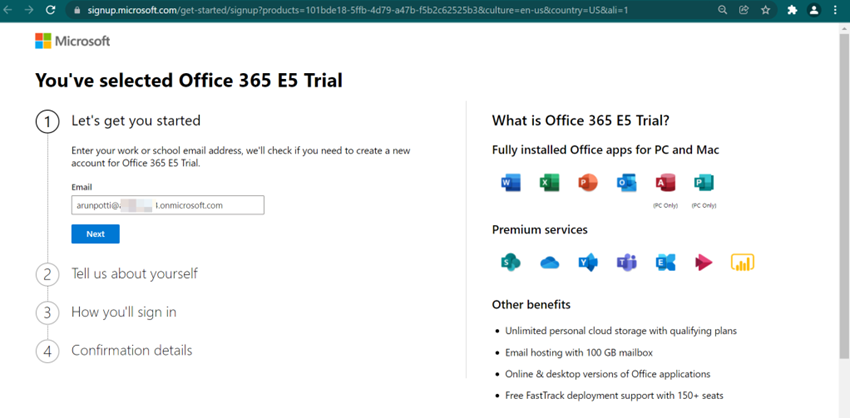Click the signup.microsoft.com address bar URL
The height and width of the screenshot is (418, 850).
358,10
